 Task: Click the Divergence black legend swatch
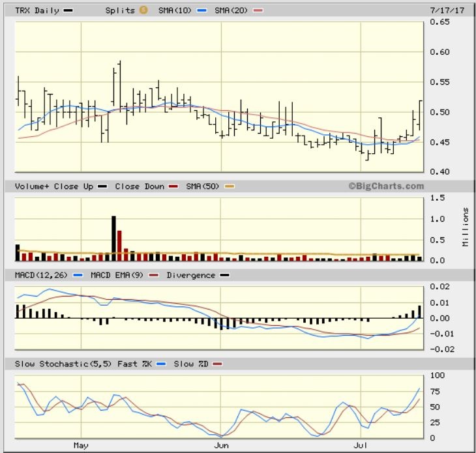click(224, 275)
